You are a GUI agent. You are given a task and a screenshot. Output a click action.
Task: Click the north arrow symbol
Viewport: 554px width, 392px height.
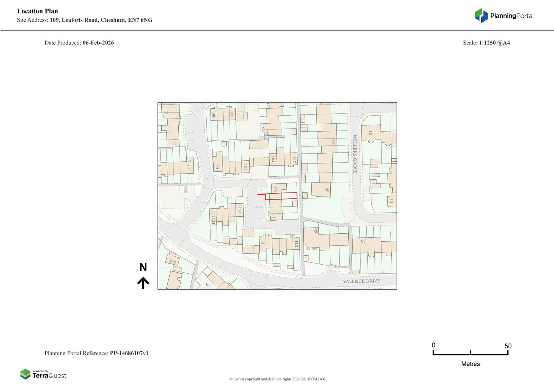click(143, 283)
